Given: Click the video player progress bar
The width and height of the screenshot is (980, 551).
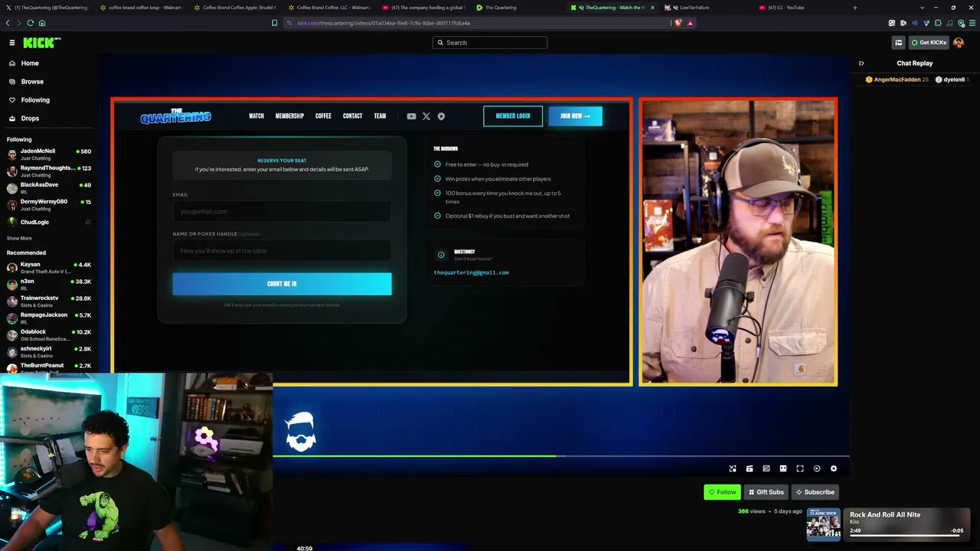Looking at the screenshot, I should click(561, 456).
